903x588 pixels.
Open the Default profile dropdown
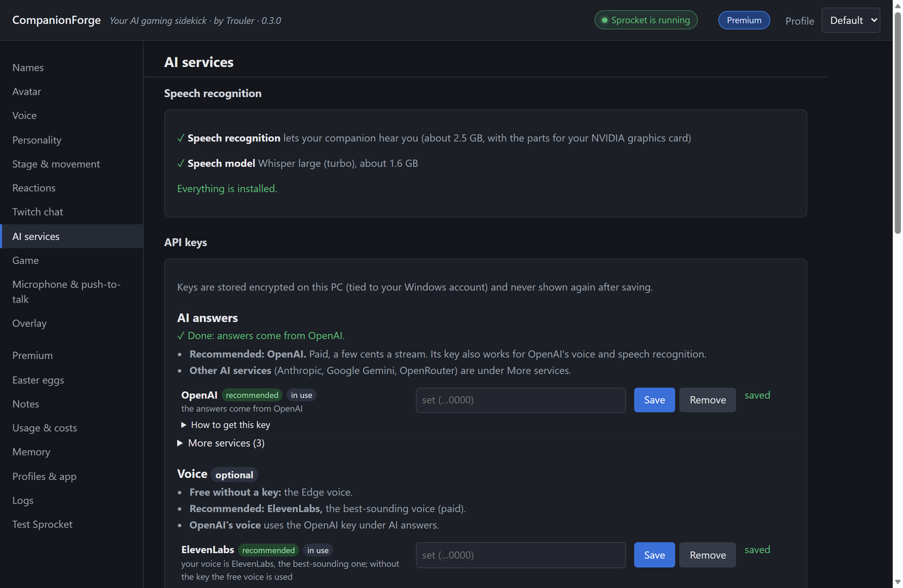(x=850, y=21)
